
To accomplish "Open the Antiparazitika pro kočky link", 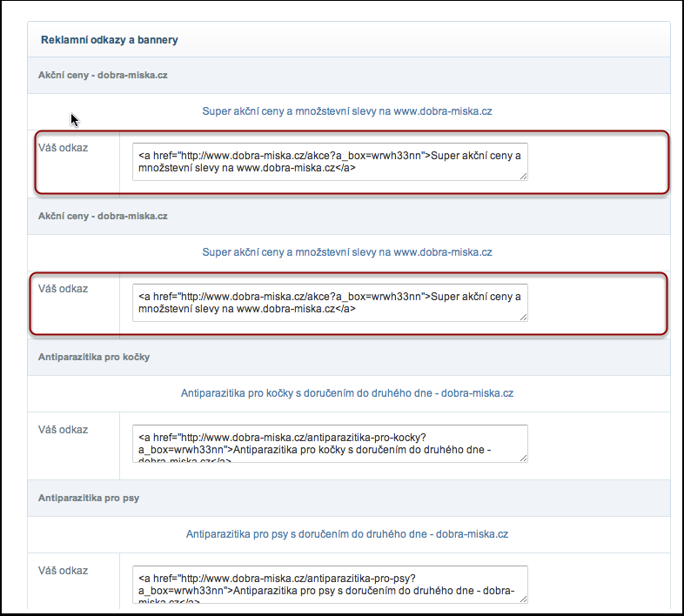I will tap(347, 393).
